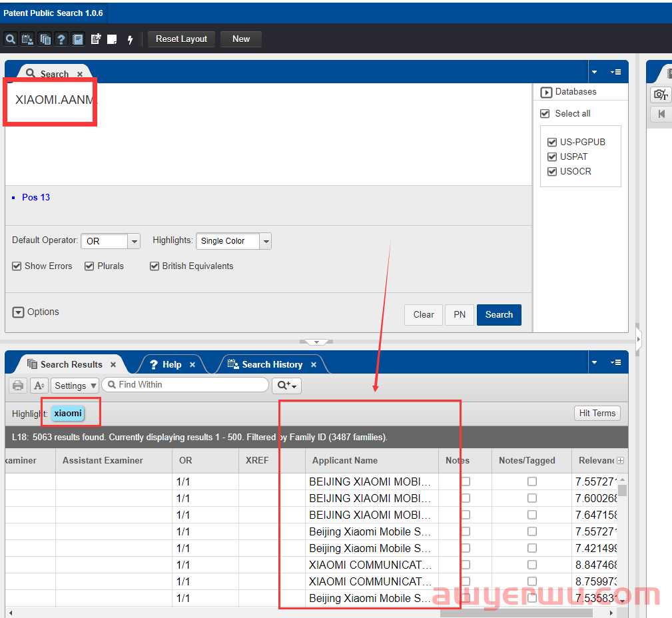
Task: Click the font size icon in results toolbar
Action: point(39,386)
